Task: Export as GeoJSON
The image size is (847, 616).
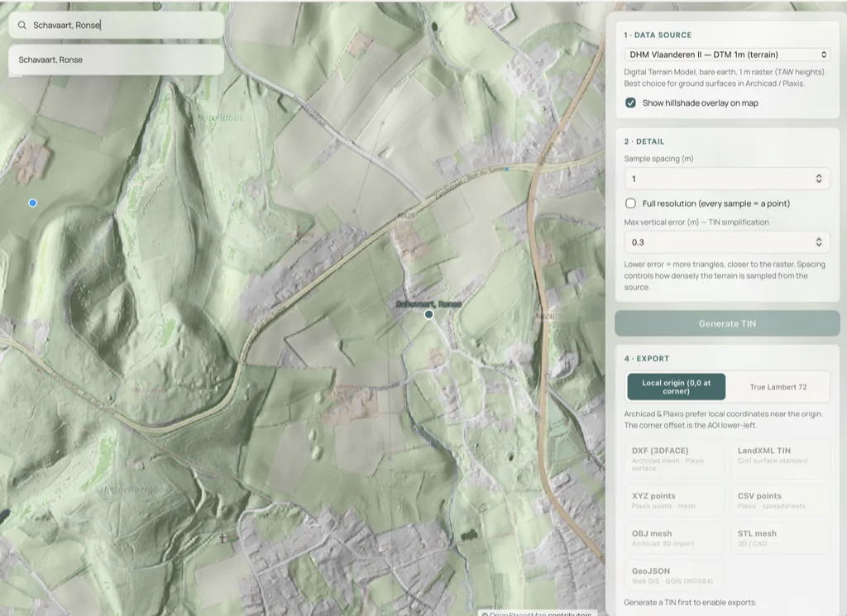Action: pos(674,575)
